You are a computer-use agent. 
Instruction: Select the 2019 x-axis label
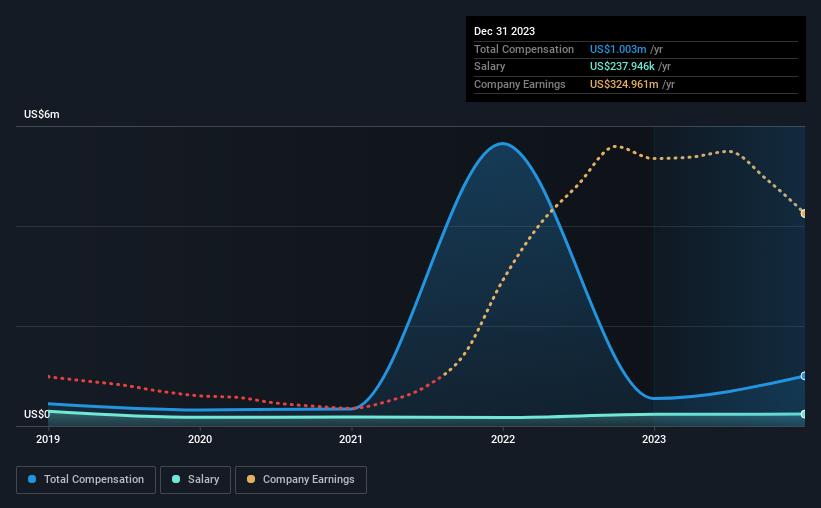[x=48, y=439]
